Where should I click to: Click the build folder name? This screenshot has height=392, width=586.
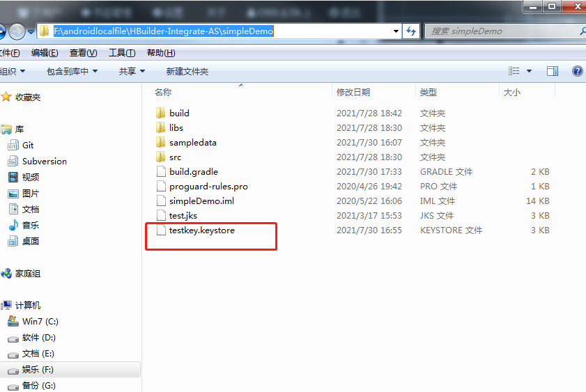coord(179,113)
